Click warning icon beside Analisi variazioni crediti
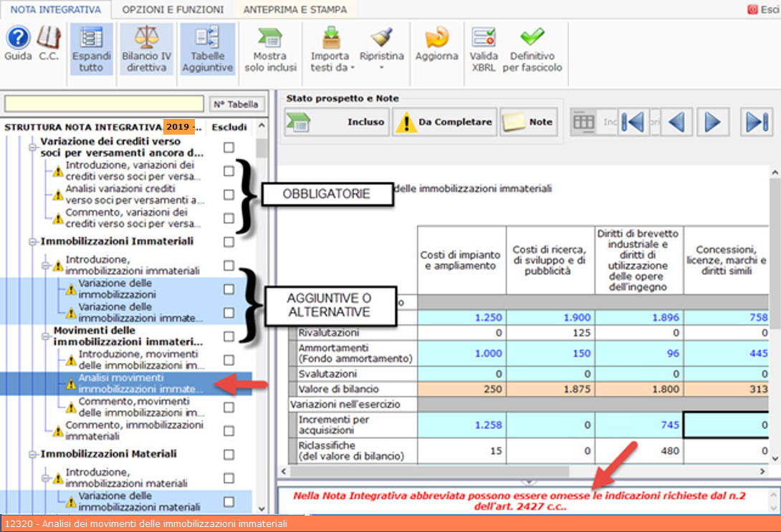This screenshot has height=532, width=781. click(58, 195)
